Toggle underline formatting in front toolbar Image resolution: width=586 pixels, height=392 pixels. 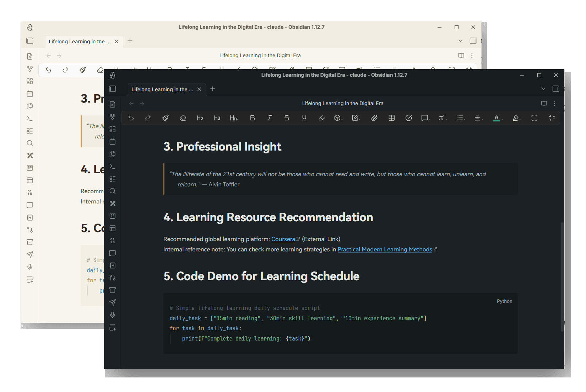[304, 118]
